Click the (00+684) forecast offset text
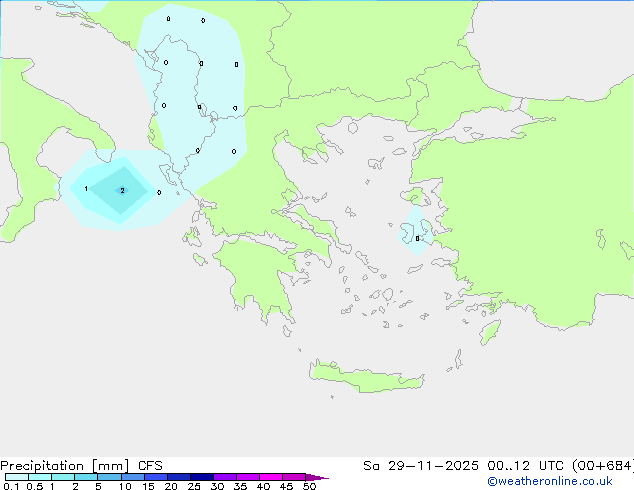634x490 pixels. (x=603, y=466)
